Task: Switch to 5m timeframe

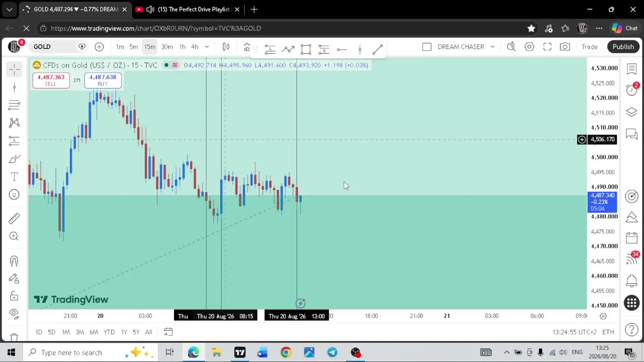Action: pyautogui.click(x=134, y=47)
